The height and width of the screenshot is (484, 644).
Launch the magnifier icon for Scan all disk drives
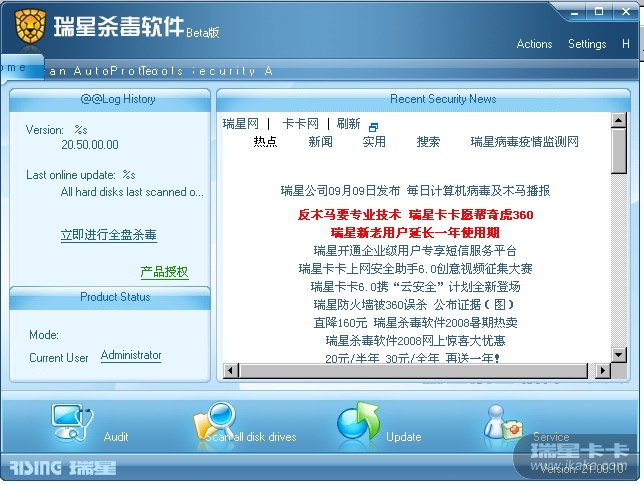[x=215, y=420]
